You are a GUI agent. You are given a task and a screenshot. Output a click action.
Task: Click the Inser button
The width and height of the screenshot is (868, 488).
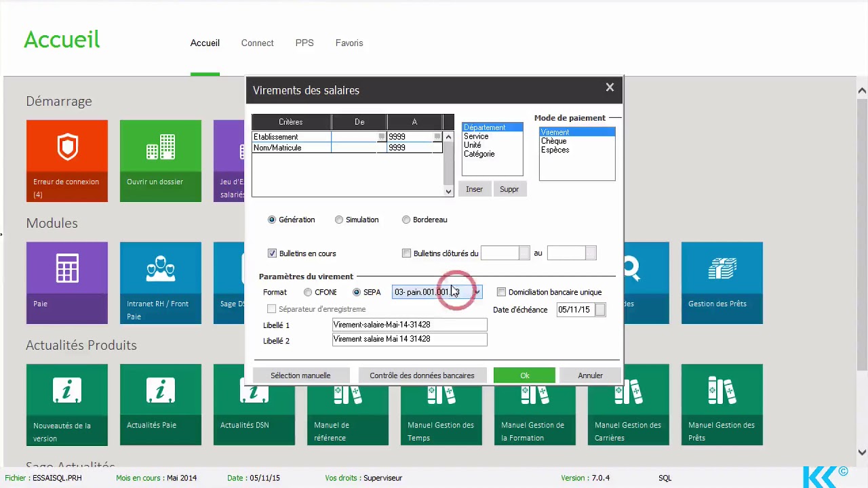(x=474, y=189)
